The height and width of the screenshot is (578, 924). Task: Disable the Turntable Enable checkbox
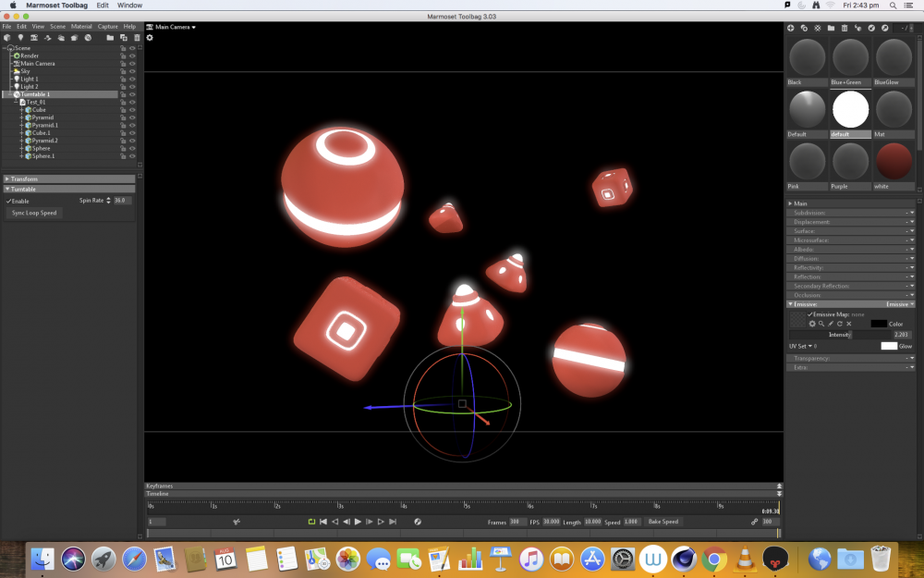(9, 201)
